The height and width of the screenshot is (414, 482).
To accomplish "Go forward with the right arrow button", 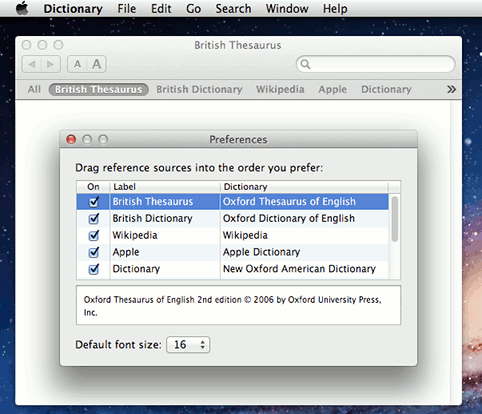I will [x=51, y=64].
